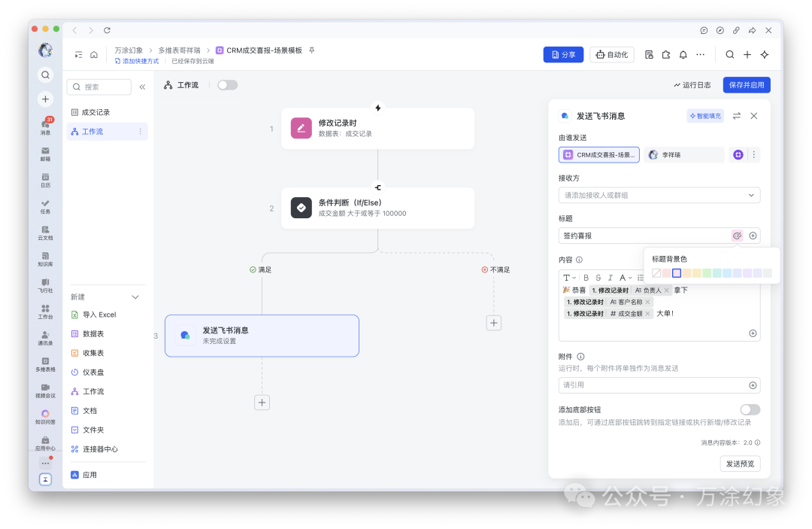Click the 自动化 robot button in the toolbar
This screenshot has height=529, width=812.
(611, 54)
